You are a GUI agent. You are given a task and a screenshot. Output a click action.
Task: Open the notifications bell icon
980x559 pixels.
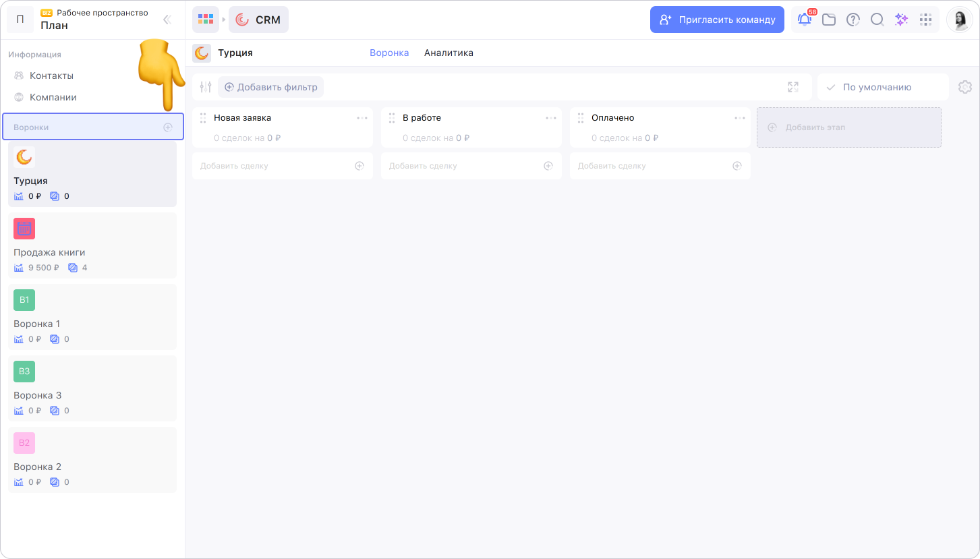(x=804, y=20)
